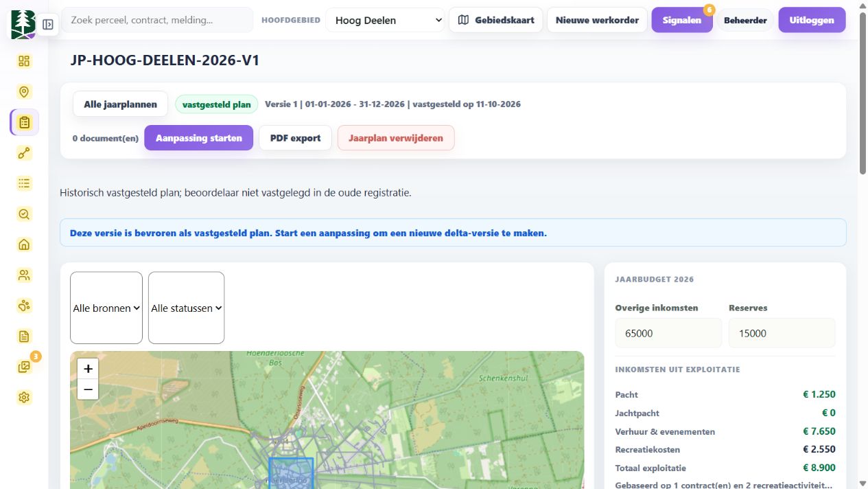Click Schenkenshul label on the map
The width and height of the screenshot is (868, 489).
(x=502, y=378)
